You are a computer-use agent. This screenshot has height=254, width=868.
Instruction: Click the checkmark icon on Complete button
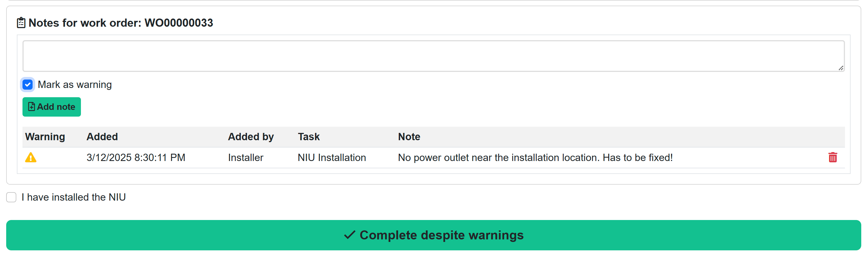(x=350, y=235)
